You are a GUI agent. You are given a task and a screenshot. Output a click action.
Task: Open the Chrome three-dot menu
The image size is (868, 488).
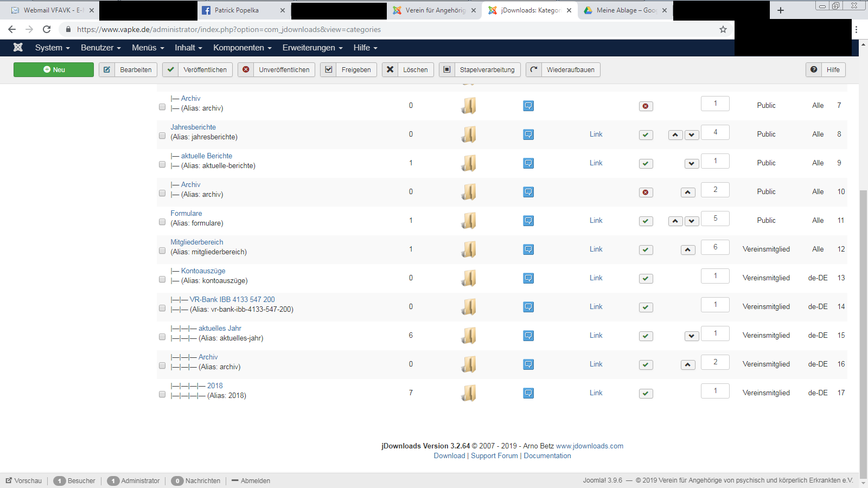(857, 29)
